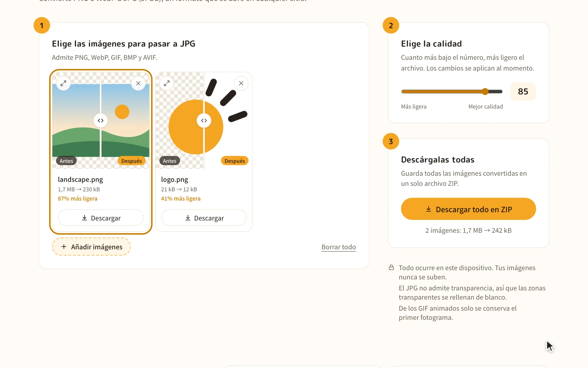
Task: Click the quality value field showing 85
Action: (x=523, y=91)
